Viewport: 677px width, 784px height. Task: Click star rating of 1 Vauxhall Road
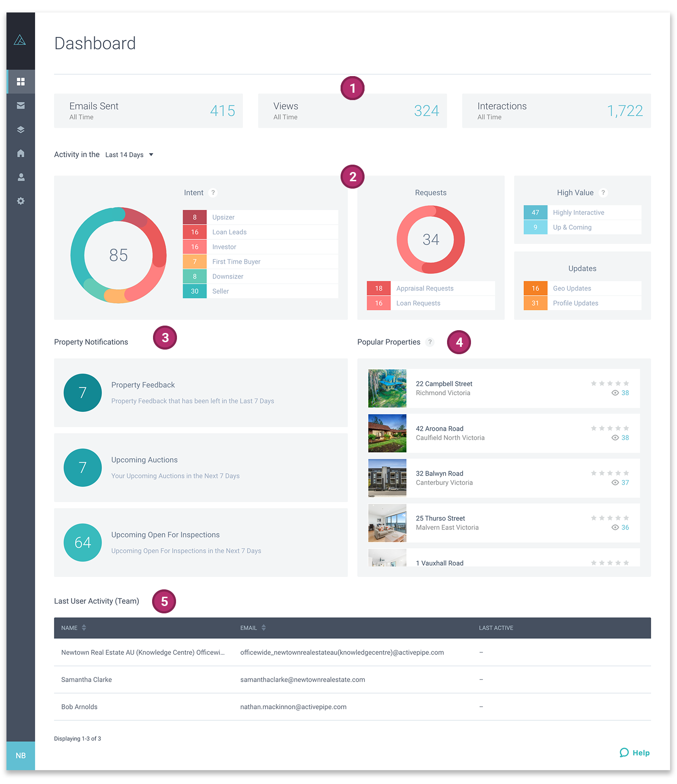click(x=610, y=563)
